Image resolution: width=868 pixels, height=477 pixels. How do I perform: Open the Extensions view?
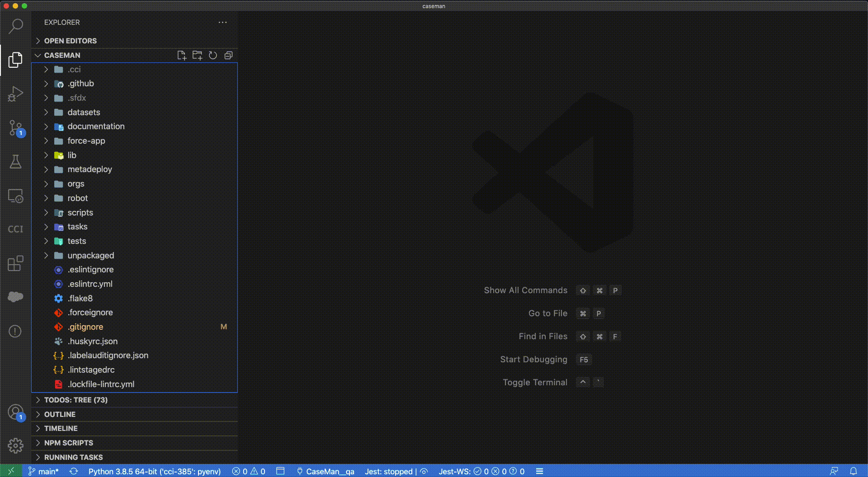click(15, 263)
